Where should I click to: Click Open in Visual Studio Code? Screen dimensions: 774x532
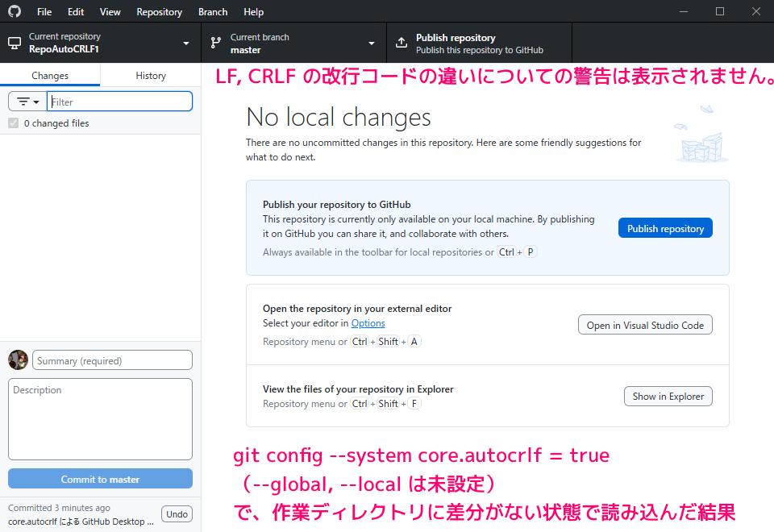pyautogui.click(x=645, y=325)
